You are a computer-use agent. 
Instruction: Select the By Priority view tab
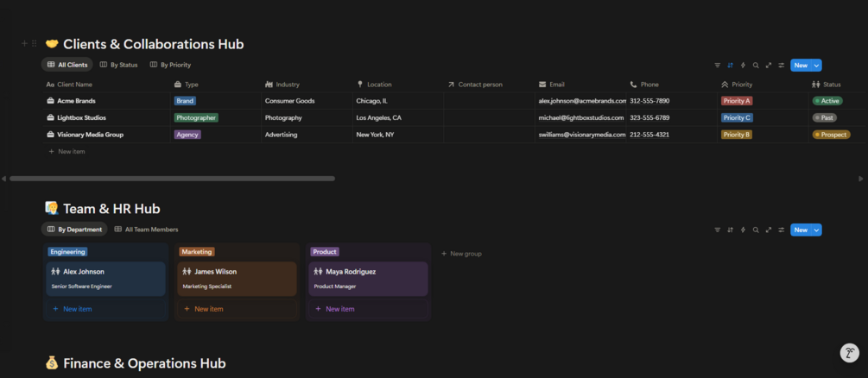pos(171,65)
